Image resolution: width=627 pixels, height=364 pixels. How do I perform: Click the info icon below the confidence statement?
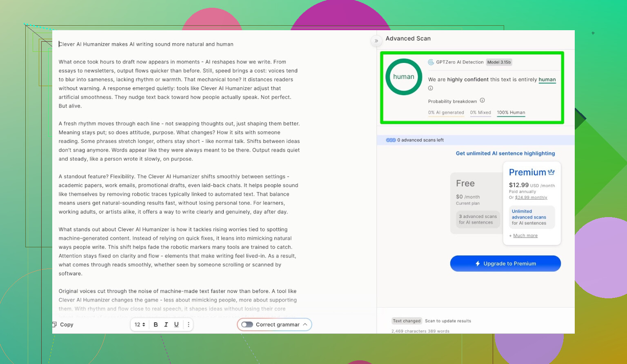(430, 88)
